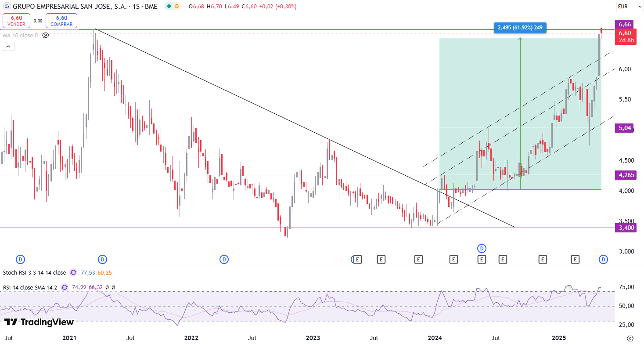The width and height of the screenshot is (644, 344).
Task: Click the D dividend marker above an E marker
Action: [x=482, y=248]
